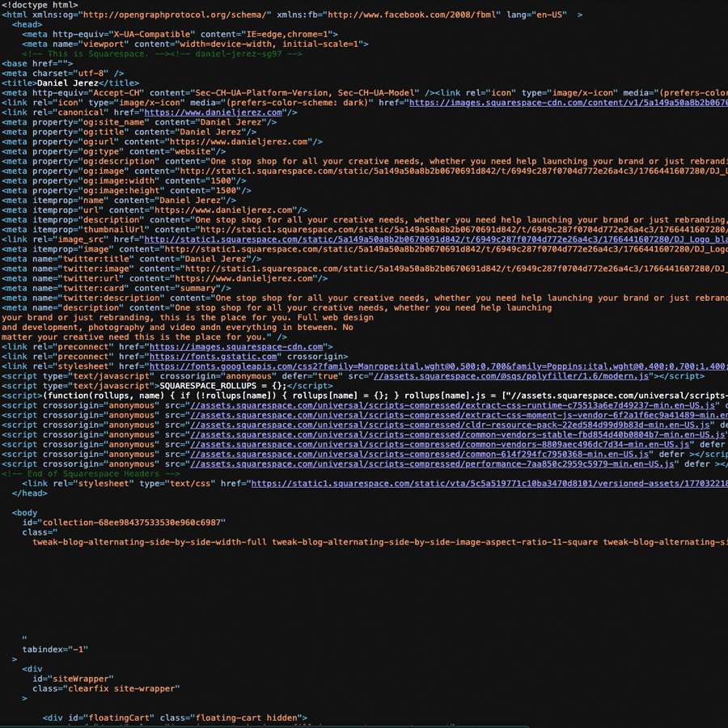The width and height of the screenshot is (728, 728).
Task: Open the dark-scheme icon images.squarespace-cdn.com href link
Action: [x=569, y=103]
